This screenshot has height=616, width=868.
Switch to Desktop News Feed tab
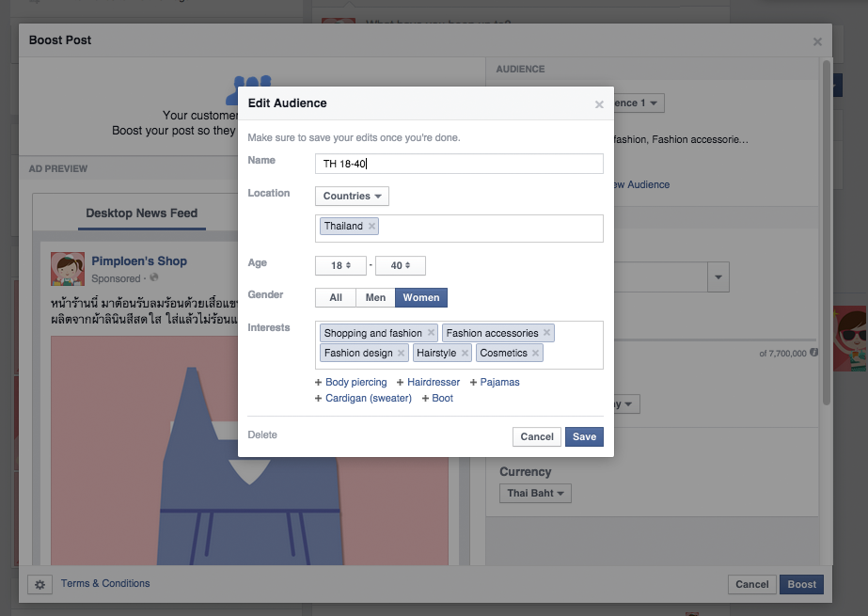tap(142, 213)
